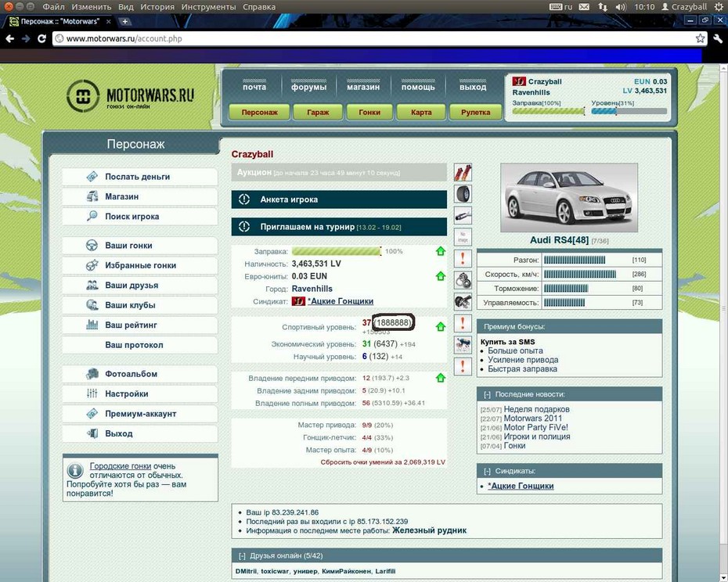Open Ваш рейтинг in the sidebar
The height and width of the screenshot is (582, 728).
point(140,325)
